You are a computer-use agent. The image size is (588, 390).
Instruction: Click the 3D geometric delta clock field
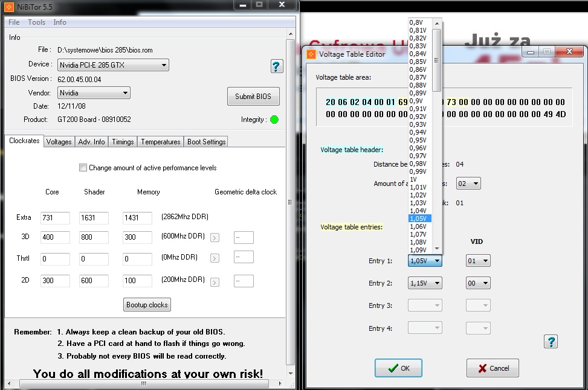244,237
